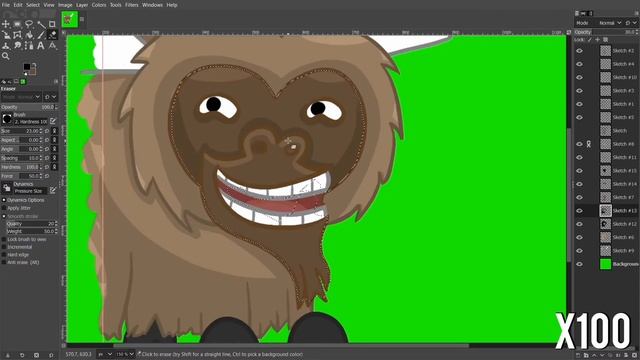The height and width of the screenshot is (360, 640).
Task: Expand the Dynamics Options section
Action: tap(4, 200)
